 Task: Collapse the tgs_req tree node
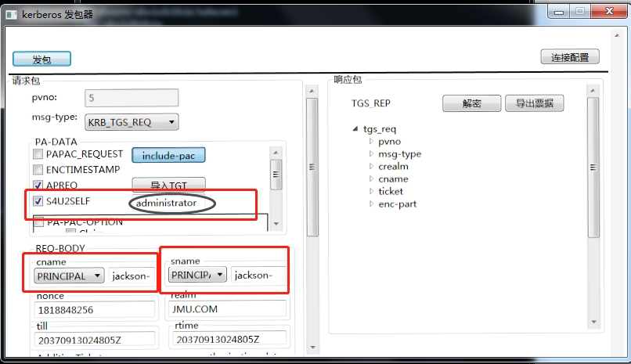pyautogui.click(x=356, y=129)
